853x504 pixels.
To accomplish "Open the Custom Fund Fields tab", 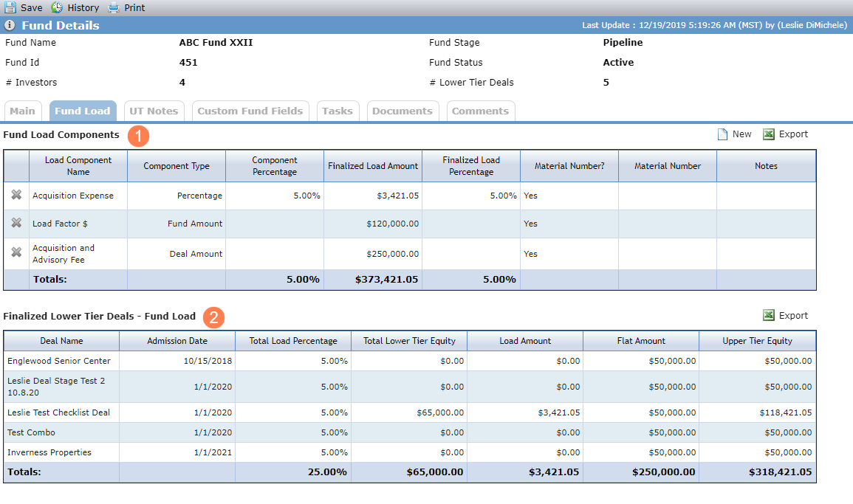I will tap(250, 111).
